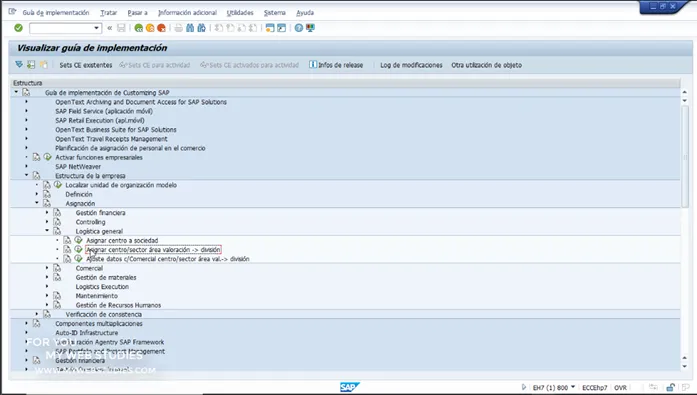697x395 pixels.
Task: Open the command field dropdown arrow
Action: 96,28
